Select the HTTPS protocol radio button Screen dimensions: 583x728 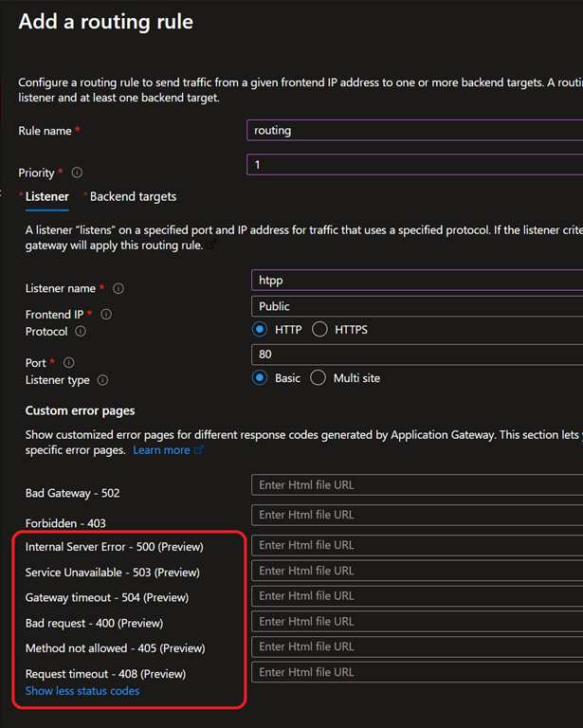pyautogui.click(x=319, y=330)
